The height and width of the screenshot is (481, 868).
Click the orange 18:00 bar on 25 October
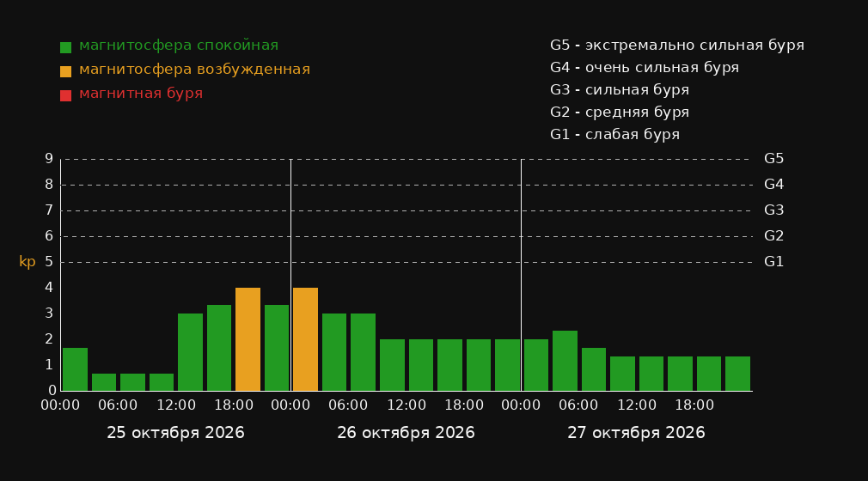tap(248, 339)
